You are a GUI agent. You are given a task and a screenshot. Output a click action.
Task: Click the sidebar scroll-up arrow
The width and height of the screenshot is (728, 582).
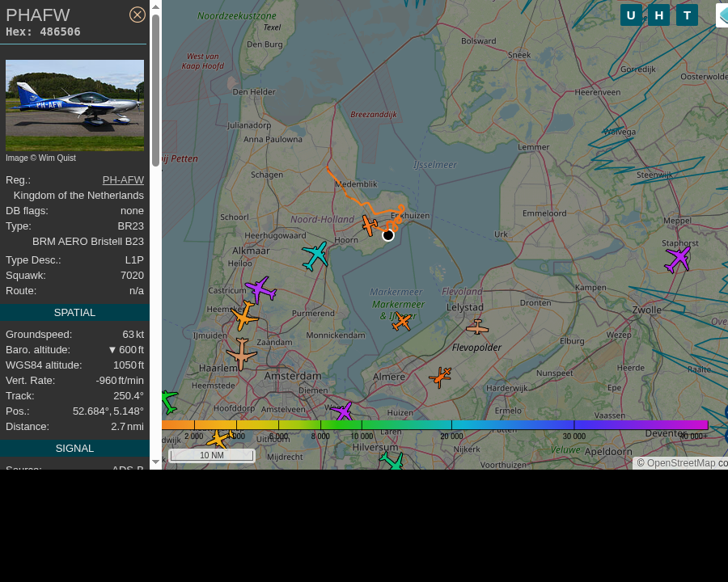[x=155, y=6]
